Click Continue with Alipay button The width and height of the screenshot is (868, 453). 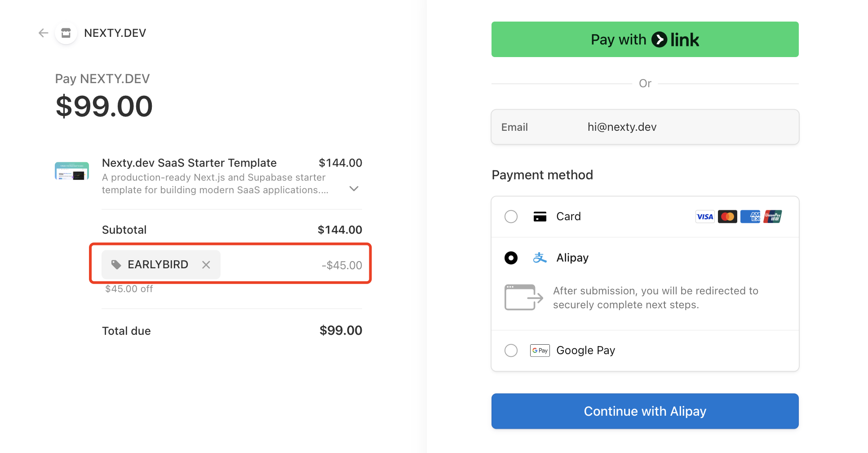tap(645, 411)
